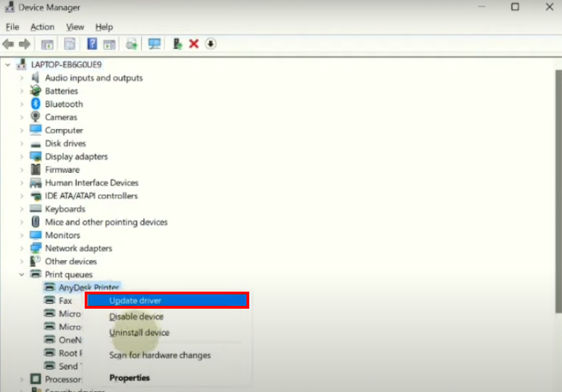Click the add driver toolbar icon with green arrow
Screen dimensions: 562x392
tap(178, 44)
